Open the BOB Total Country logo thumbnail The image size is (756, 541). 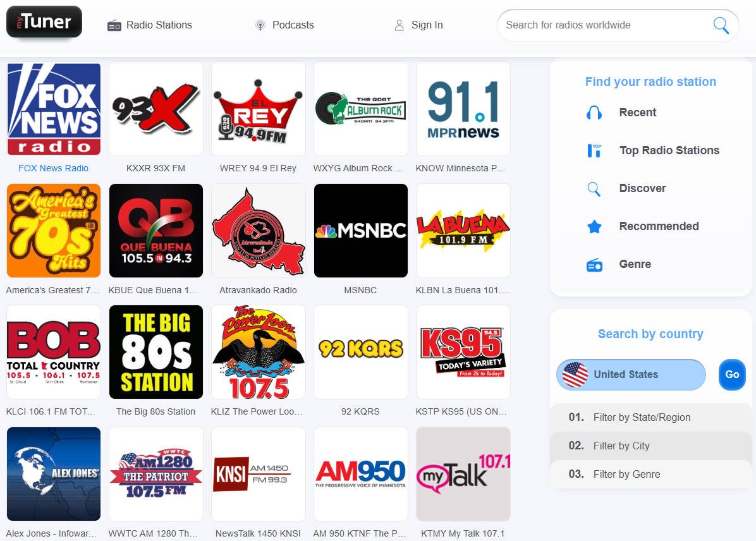point(54,352)
